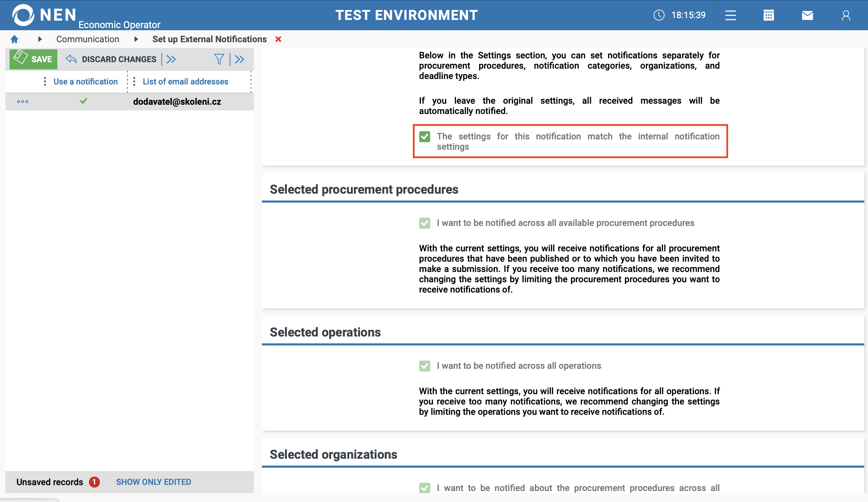Screen dimensions: 868x502
Task: Open the calendar icon in header
Action: click(768, 15)
